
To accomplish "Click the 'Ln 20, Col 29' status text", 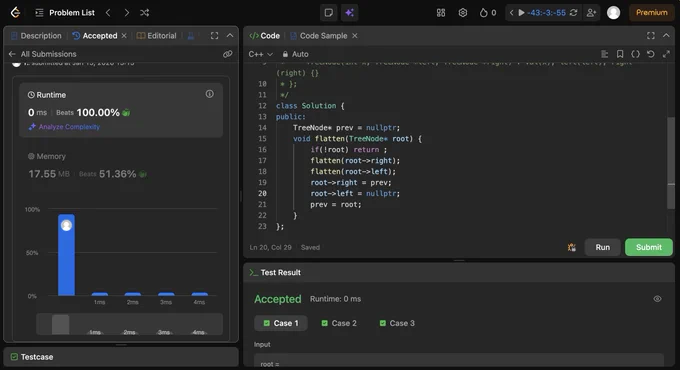I will 270,247.
